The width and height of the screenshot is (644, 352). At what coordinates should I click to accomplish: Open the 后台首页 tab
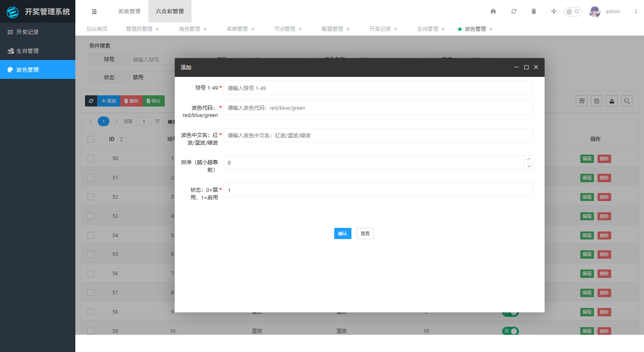click(97, 29)
